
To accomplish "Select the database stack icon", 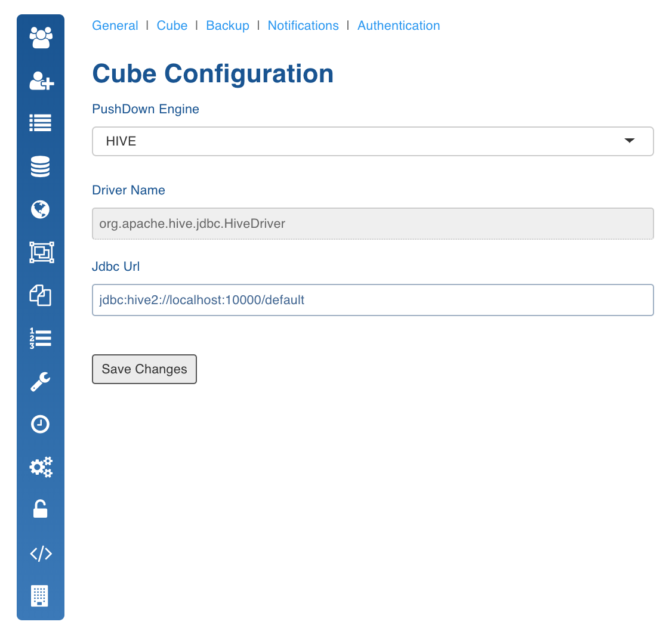I will (41, 166).
